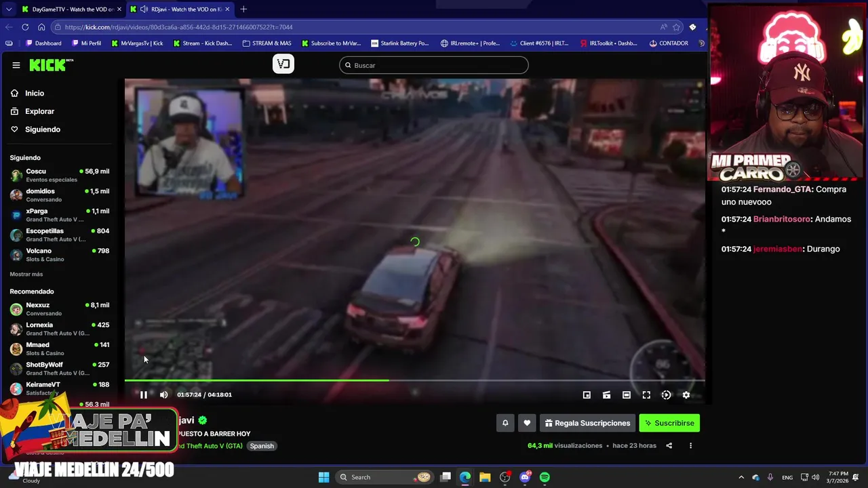
Task: Open domidios channel in sidebar
Action: (x=60, y=195)
